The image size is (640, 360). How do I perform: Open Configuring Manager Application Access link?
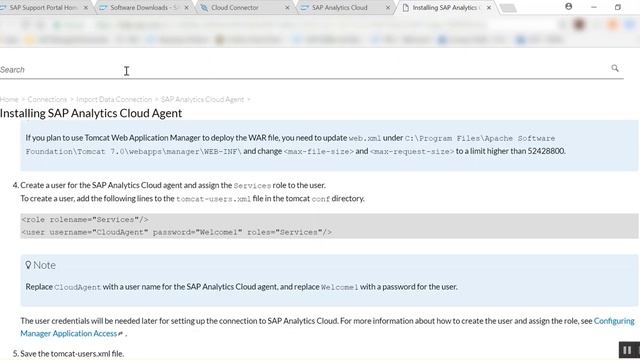327,327
